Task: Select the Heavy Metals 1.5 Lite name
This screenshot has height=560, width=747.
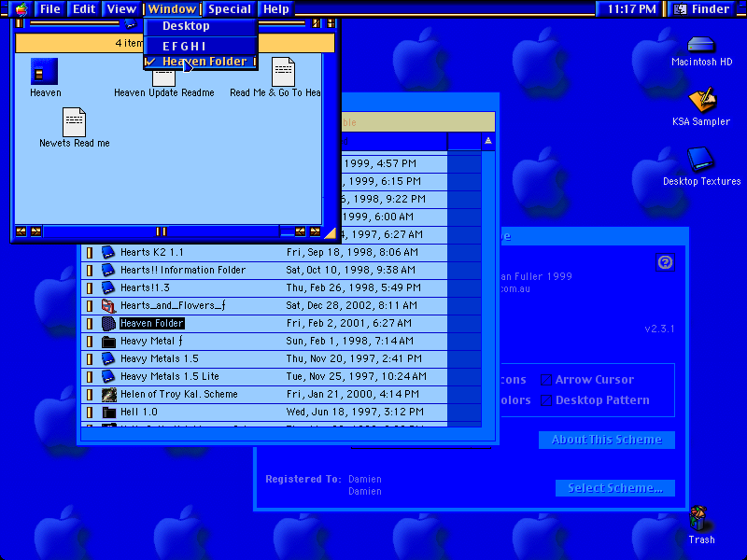Action: 170,377
